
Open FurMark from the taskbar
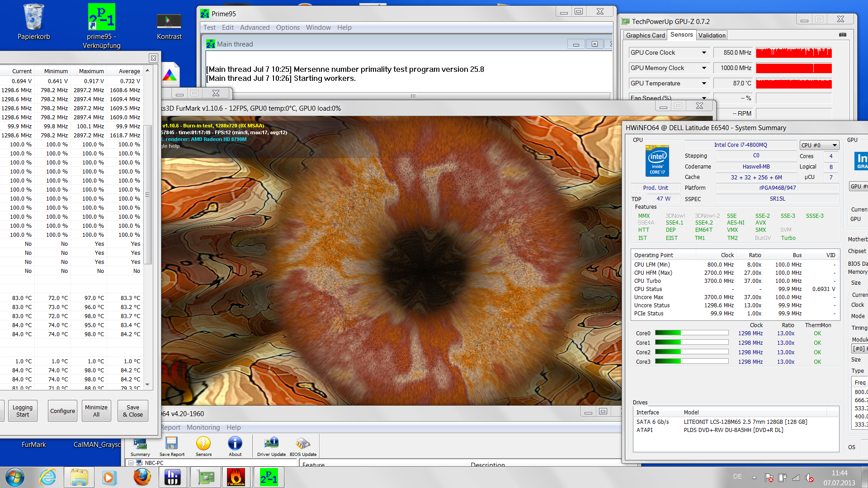pos(236,478)
